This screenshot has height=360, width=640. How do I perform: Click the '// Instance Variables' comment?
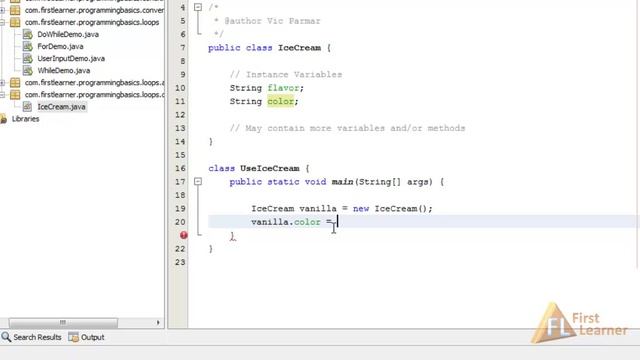[x=286, y=75]
